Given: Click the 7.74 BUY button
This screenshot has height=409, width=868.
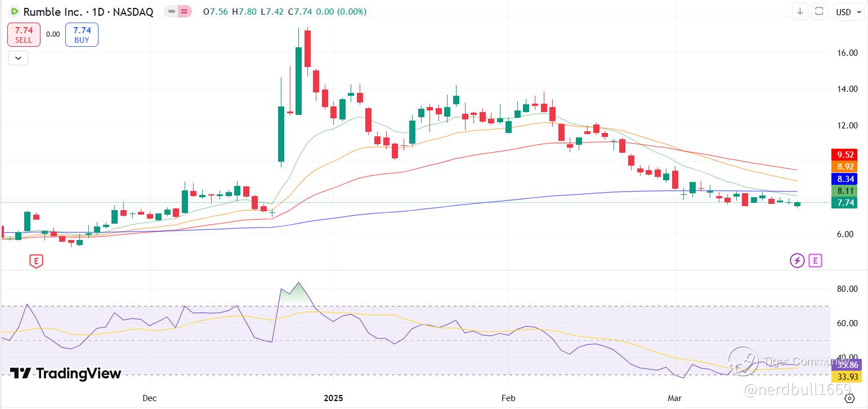Looking at the screenshot, I should tap(82, 34).
